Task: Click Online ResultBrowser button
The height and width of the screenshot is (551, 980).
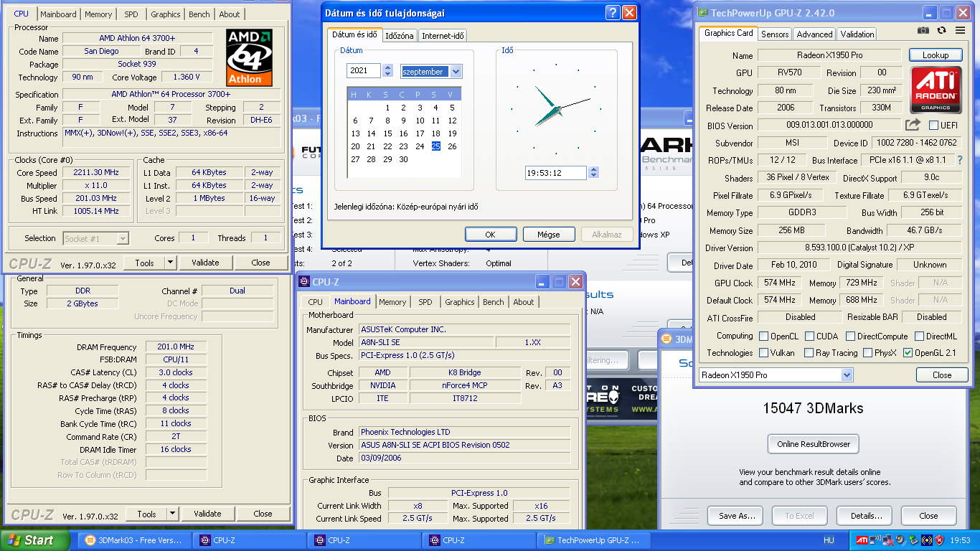Action: pos(814,444)
